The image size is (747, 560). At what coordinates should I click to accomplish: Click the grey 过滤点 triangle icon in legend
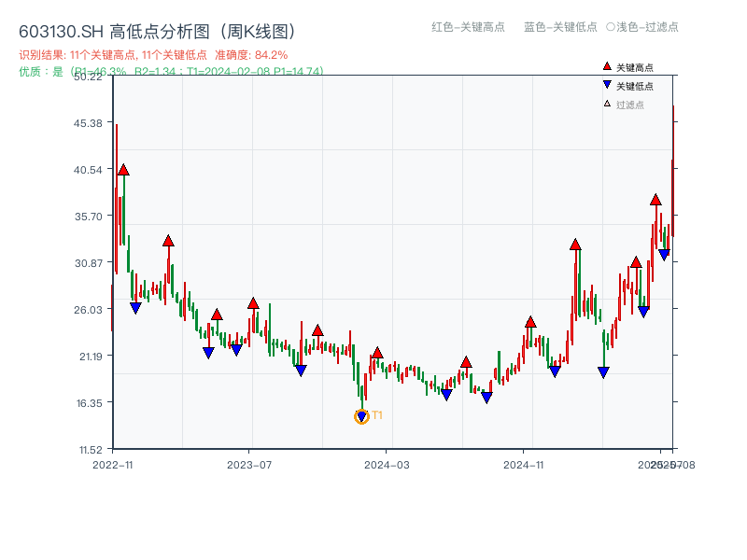tap(606, 103)
